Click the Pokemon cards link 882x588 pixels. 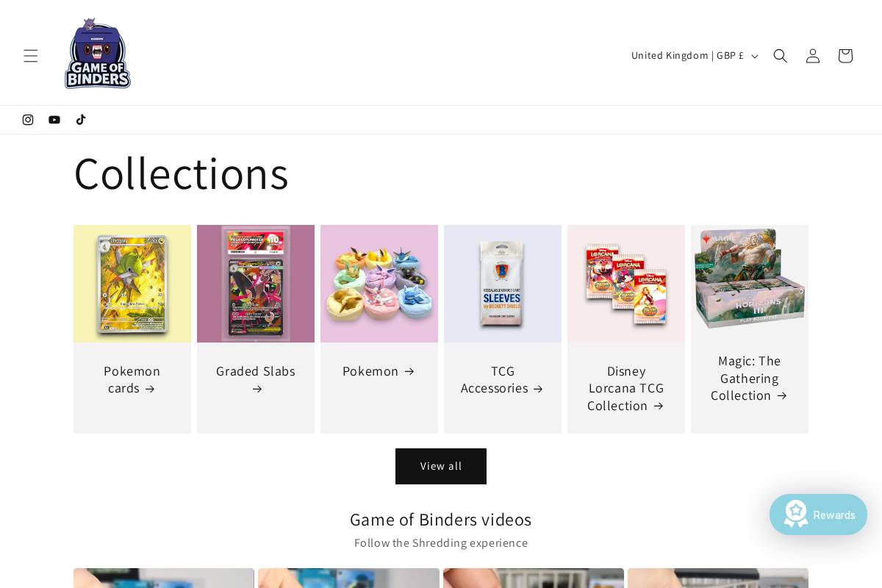pyautogui.click(x=132, y=380)
